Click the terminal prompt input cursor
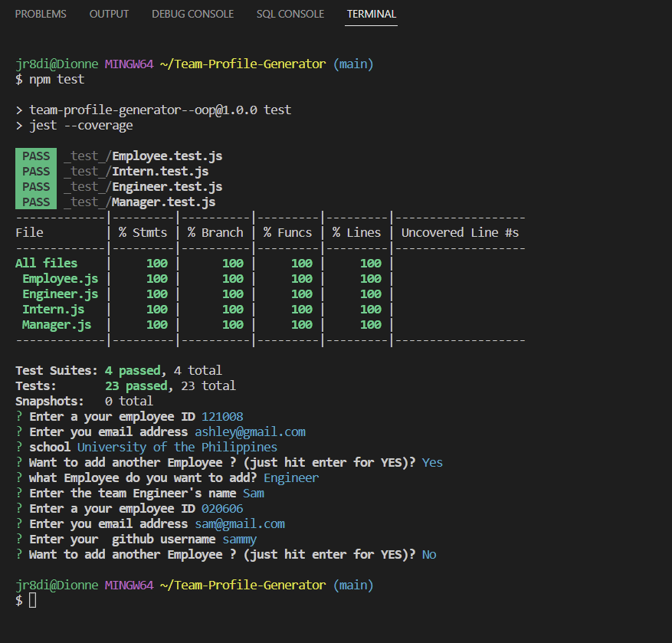672x643 pixels. point(31,600)
